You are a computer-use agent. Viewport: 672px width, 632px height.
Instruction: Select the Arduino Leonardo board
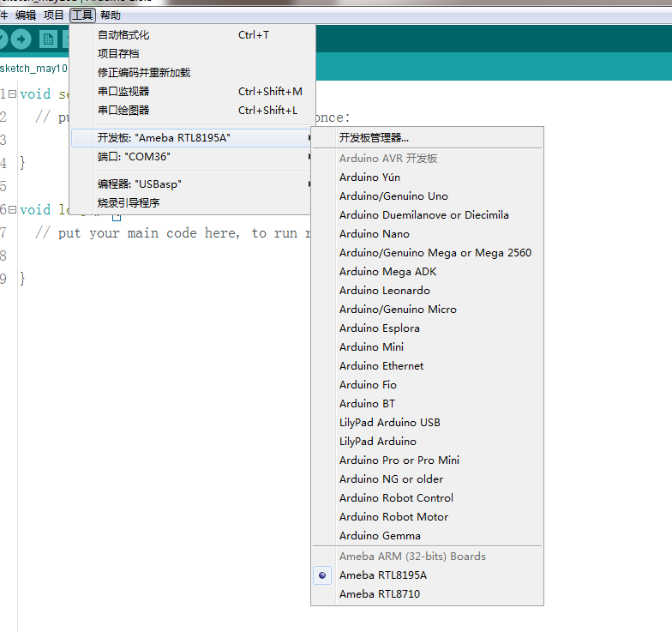[427, 290]
